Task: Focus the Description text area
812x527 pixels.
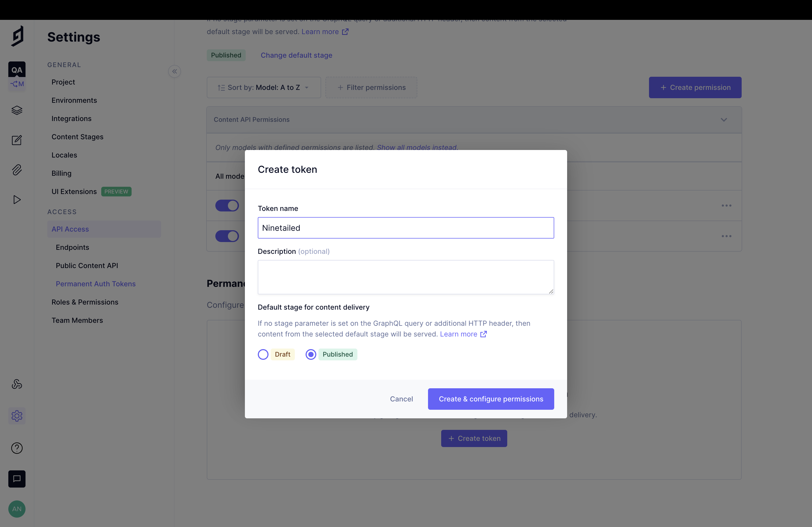Action: (406, 277)
